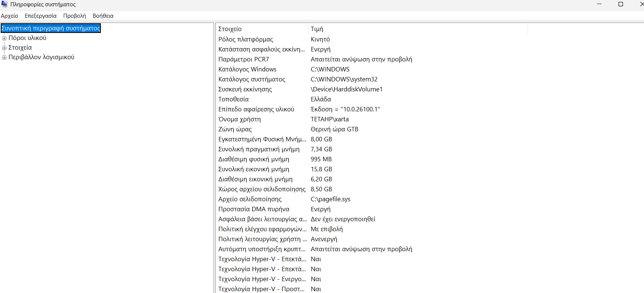The width and height of the screenshot is (644, 293).
Task: Open the Επεξεργασία menu
Action: 41,16
